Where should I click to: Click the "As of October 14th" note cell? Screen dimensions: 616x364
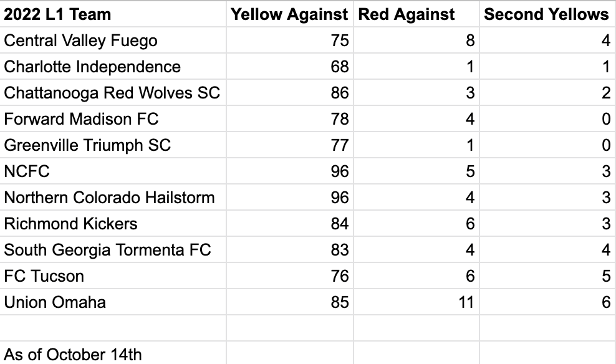click(x=73, y=354)
